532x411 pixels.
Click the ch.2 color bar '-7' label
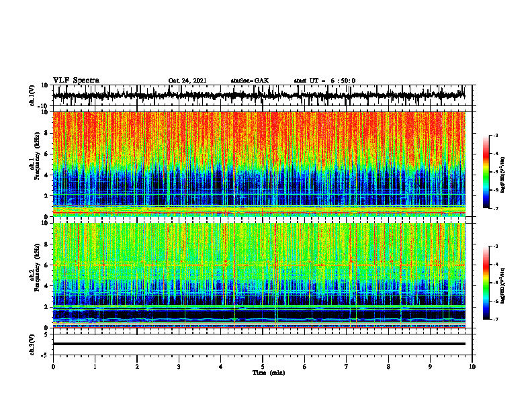point(496,319)
